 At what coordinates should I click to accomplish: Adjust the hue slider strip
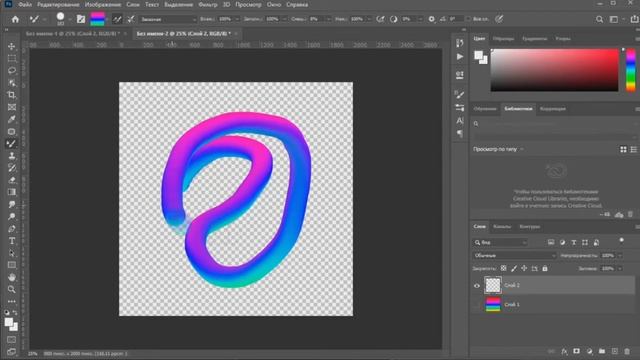tap(631, 70)
